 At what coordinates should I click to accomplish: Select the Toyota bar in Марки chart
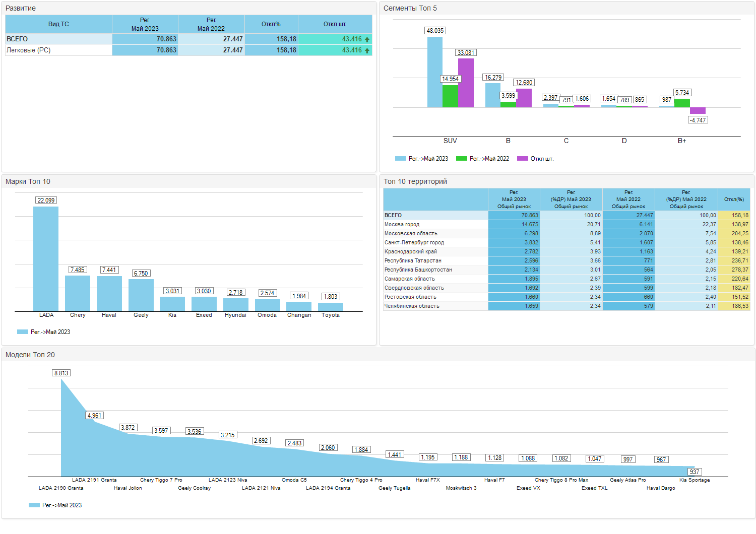click(331, 307)
